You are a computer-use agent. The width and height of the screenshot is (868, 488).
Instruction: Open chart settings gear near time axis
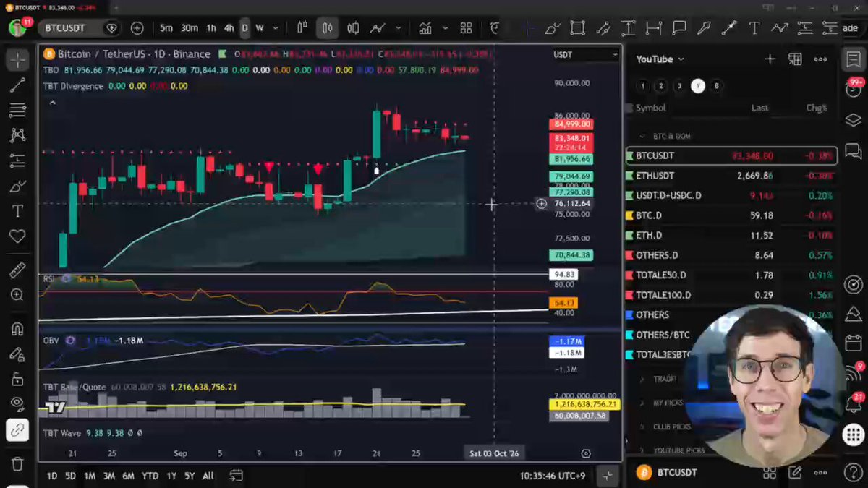(586, 453)
